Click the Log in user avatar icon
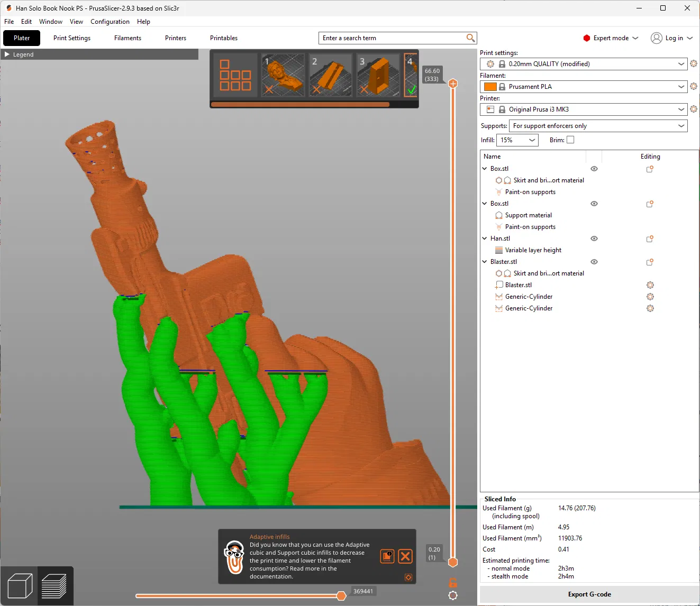The width and height of the screenshot is (700, 606). click(x=657, y=38)
